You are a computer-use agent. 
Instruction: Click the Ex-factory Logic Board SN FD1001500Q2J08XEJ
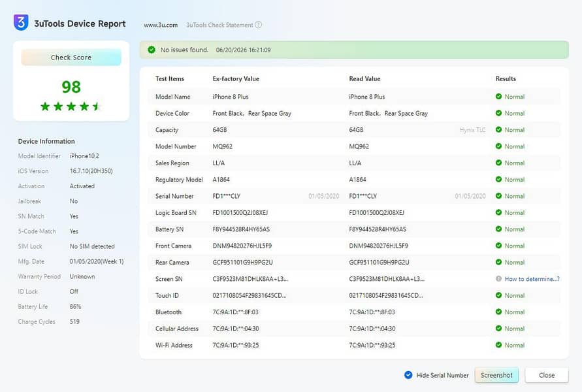240,213
